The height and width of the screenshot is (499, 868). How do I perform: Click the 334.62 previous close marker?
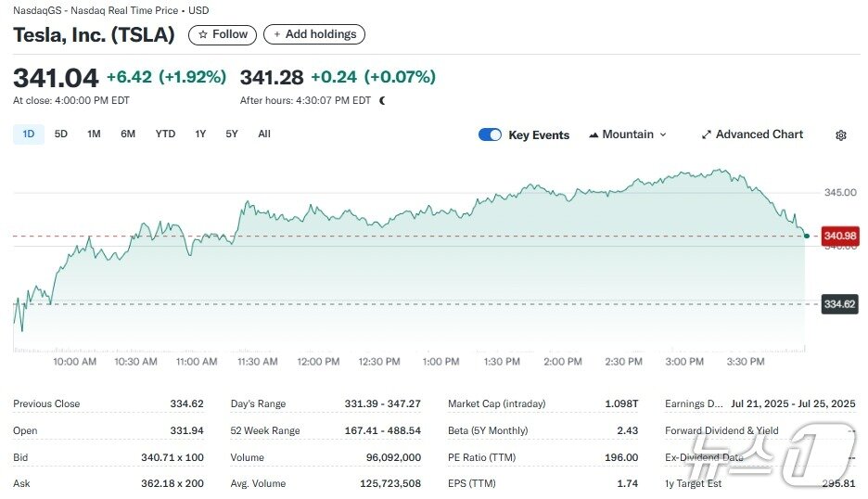pyautogui.click(x=840, y=304)
